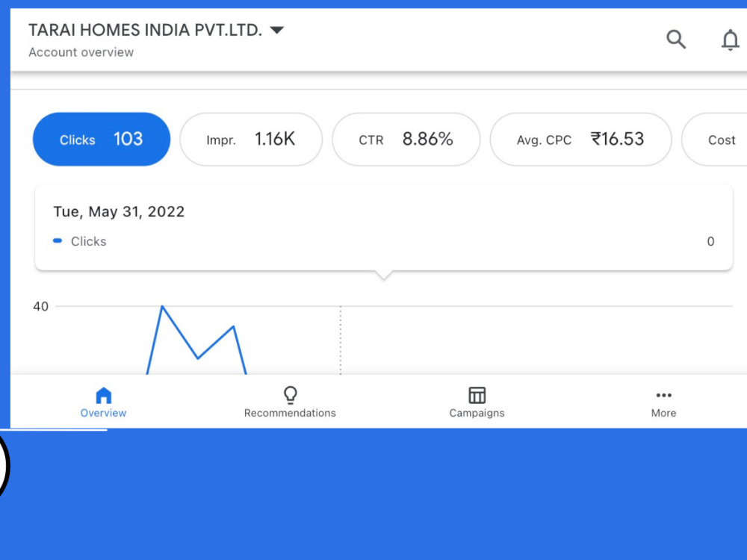This screenshot has height=560, width=747.
Task: Switch to the Recommendations tab label
Action: coord(290,413)
